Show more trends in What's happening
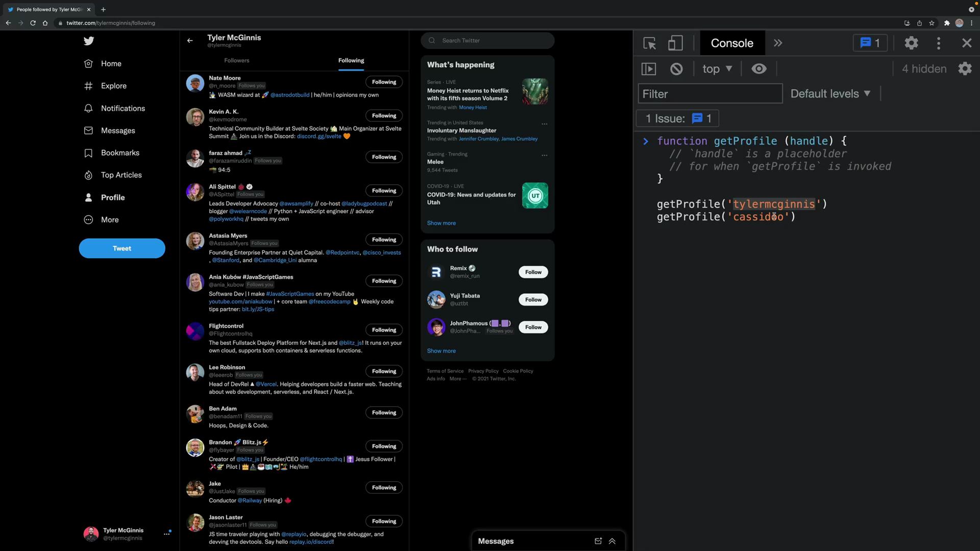Screen dimensions: 980x551 (x=442, y=223)
